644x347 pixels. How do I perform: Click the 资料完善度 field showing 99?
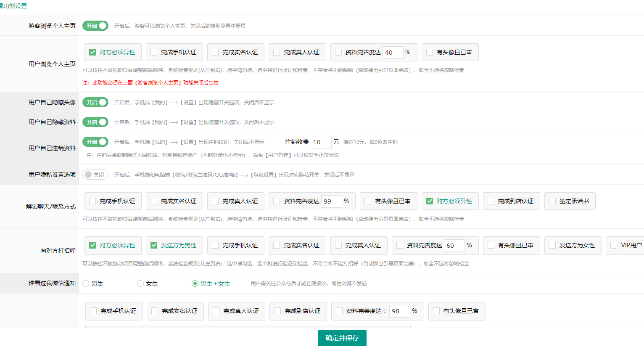tap(332, 201)
